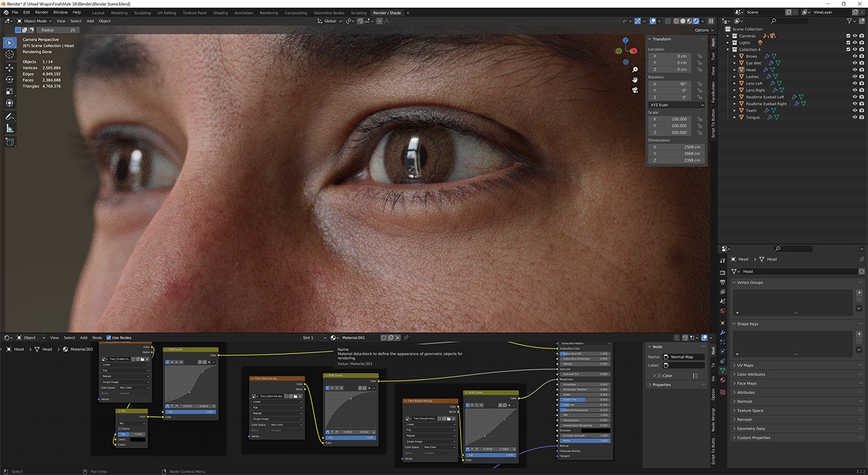
Task: Uncheck the Lights collection checkbox
Action: coord(848,42)
